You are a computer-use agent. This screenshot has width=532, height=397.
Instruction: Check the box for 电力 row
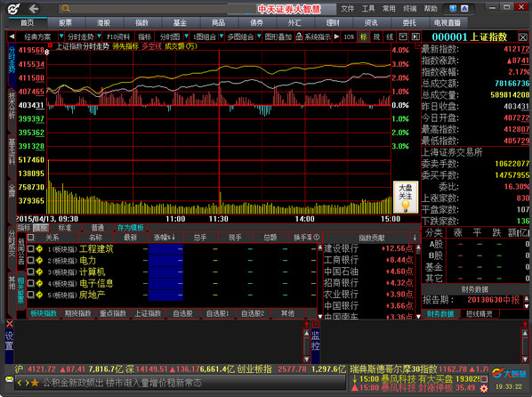[x=30, y=261]
